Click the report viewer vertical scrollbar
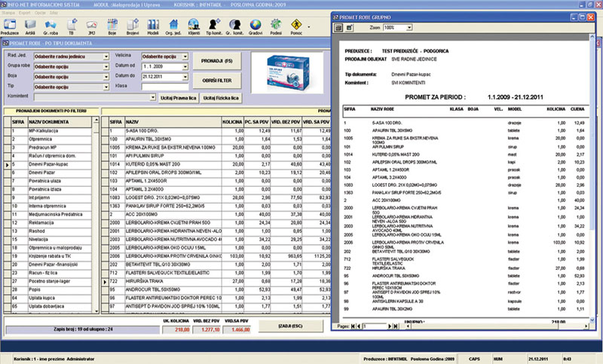This screenshot has height=364, width=603. pos(592,178)
